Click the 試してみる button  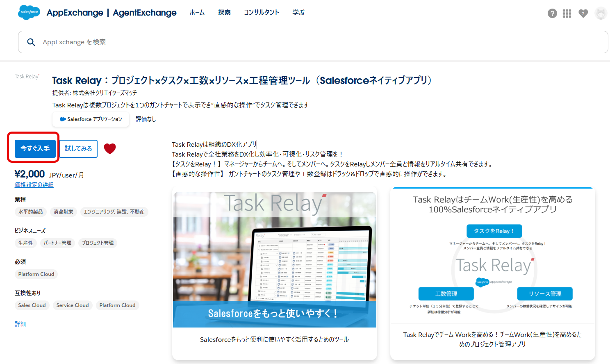[x=78, y=148]
